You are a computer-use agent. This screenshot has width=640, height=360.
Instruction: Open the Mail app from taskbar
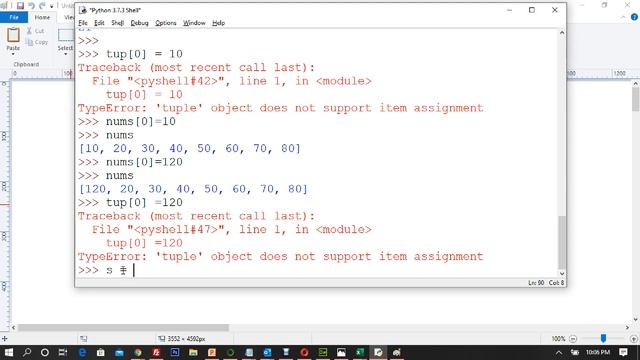119,352
